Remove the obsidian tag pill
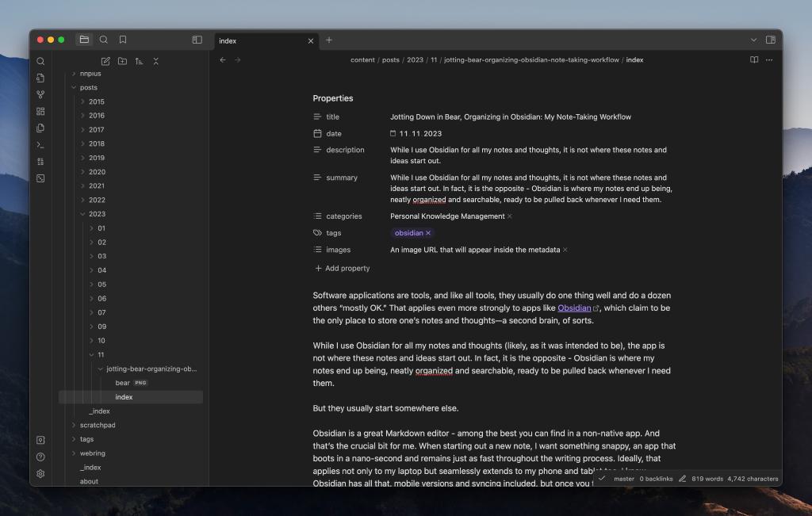The image size is (812, 516). pos(426,232)
